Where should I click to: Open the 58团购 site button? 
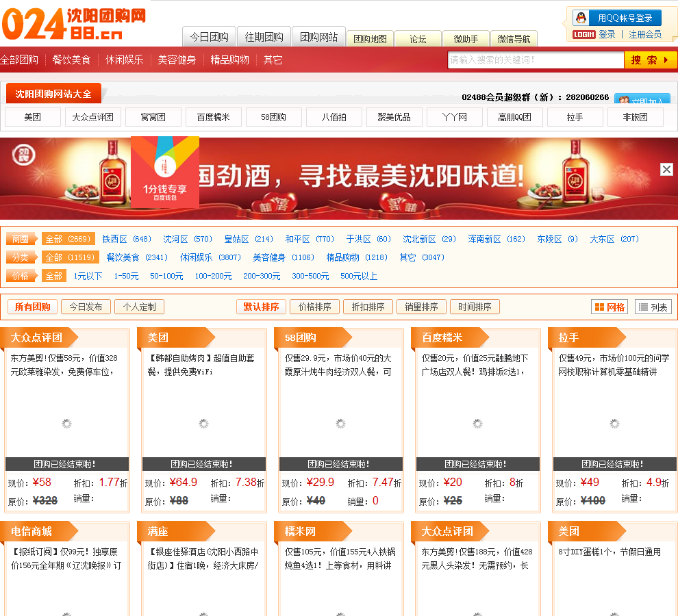click(x=274, y=117)
